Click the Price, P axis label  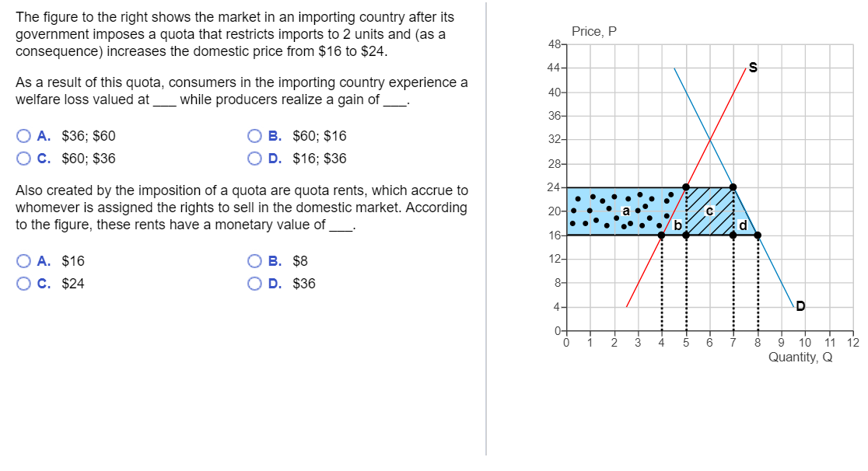(593, 30)
